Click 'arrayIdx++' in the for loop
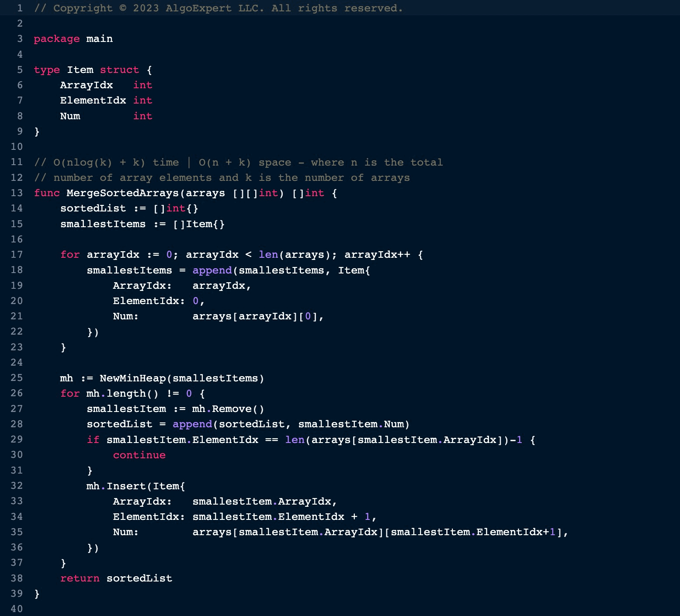Screen dimensions: 680x616 pos(377,255)
